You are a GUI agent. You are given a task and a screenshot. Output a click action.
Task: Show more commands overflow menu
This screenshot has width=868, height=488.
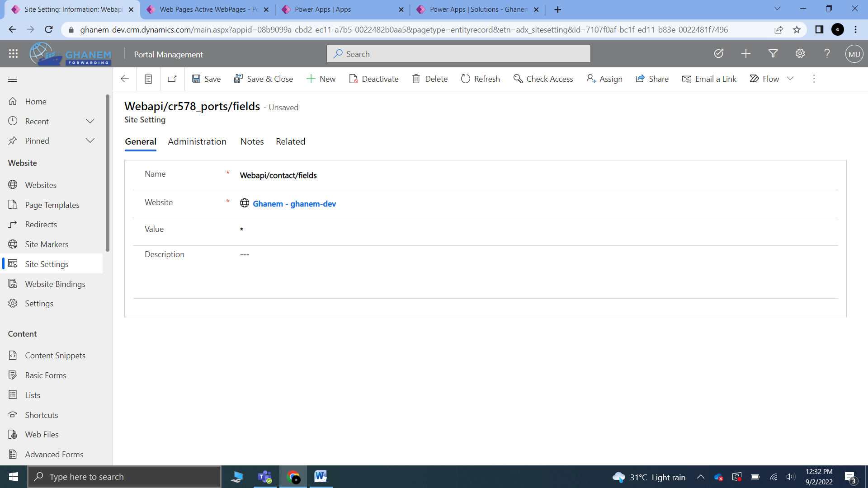tap(814, 79)
